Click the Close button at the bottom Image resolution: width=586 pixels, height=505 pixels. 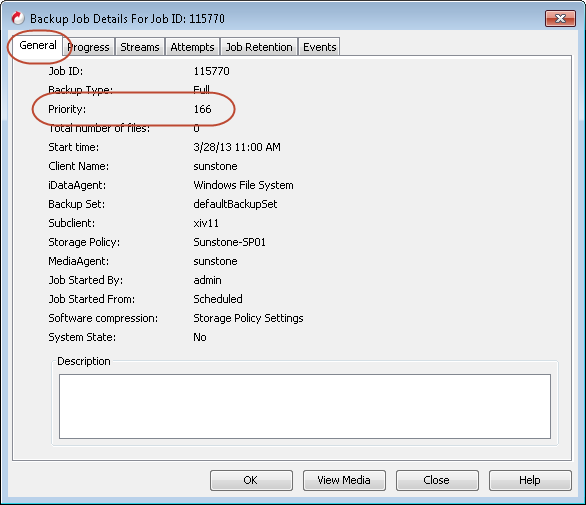tap(437, 480)
